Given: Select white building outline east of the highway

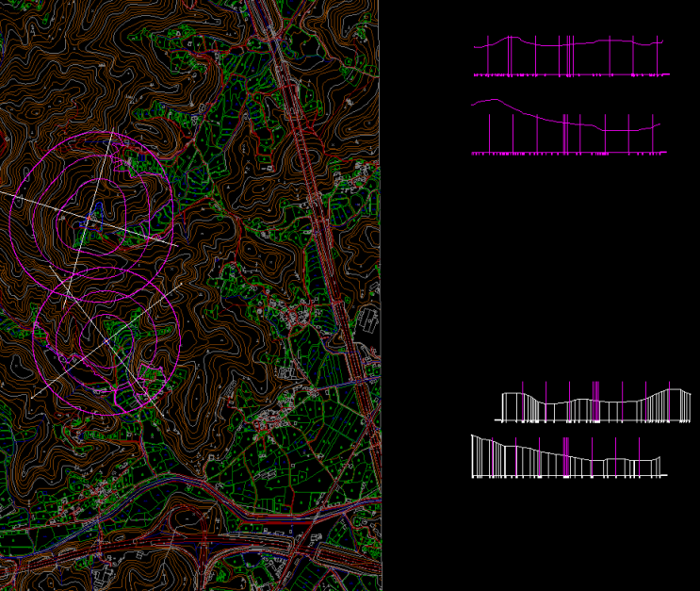Looking at the screenshot, I should click(367, 319).
